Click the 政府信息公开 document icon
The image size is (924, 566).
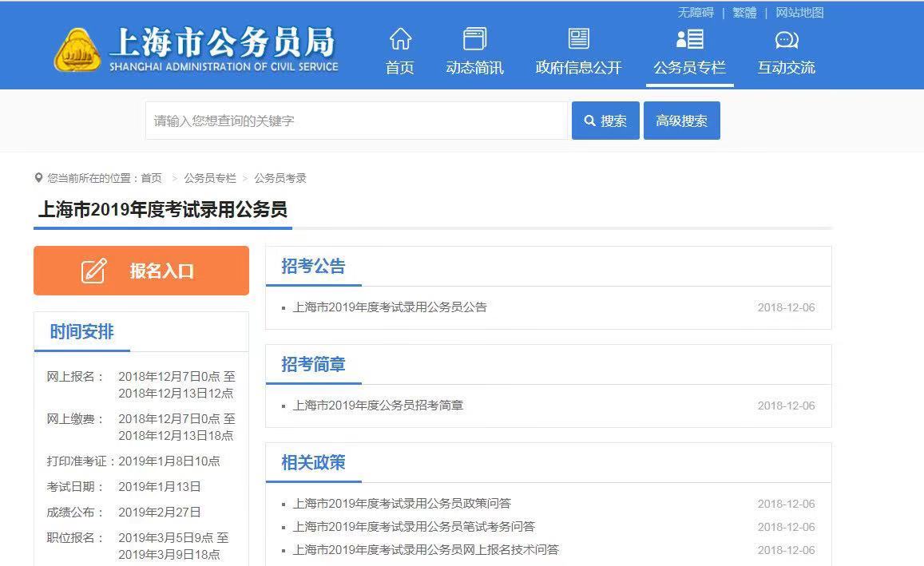tap(578, 39)
